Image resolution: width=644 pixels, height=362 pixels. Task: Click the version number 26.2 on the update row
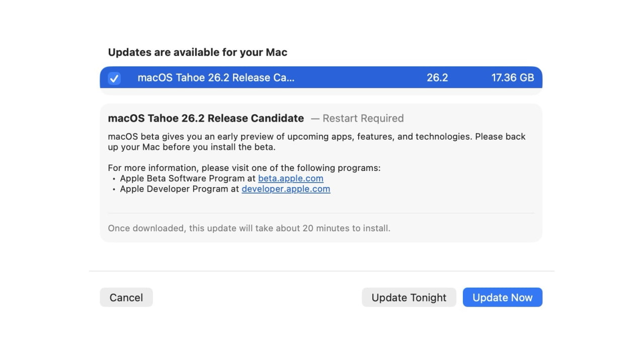pyautogui.click(x=437, y=77)
